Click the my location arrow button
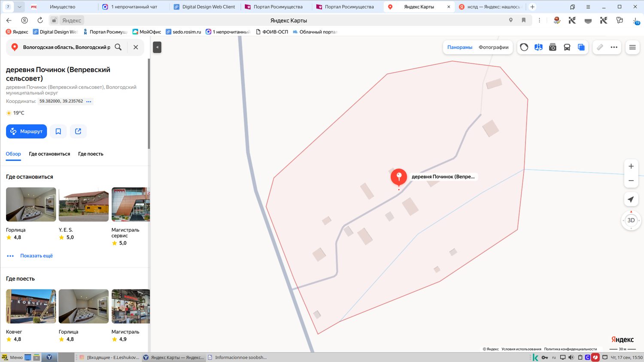Screen dimensions: 644x362 click(x=631, y=199)
